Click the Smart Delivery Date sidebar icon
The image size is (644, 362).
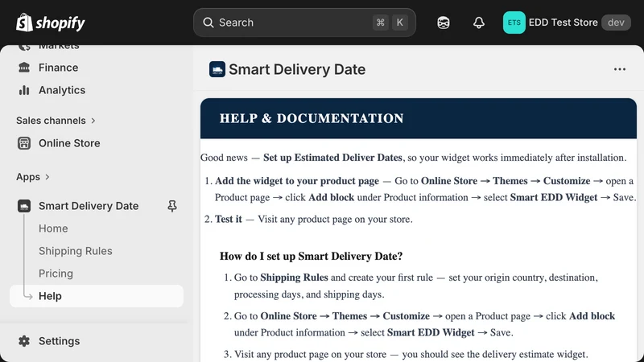24,206
